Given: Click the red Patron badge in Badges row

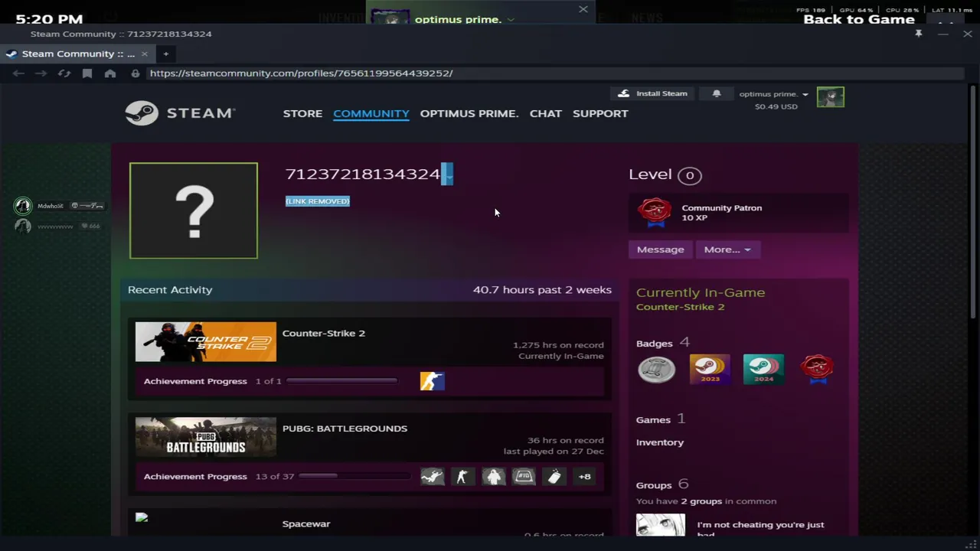Looking at the screenshot, I should pos(817,369).
